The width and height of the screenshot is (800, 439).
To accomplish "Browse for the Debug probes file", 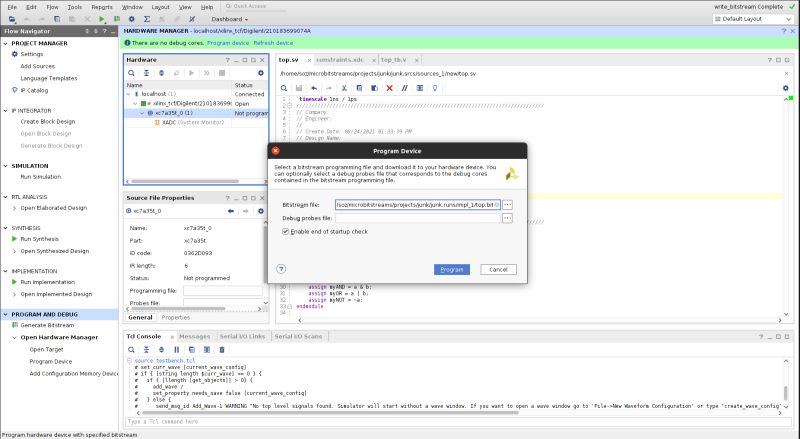I will pyautogui.click(x=507, y=218).
